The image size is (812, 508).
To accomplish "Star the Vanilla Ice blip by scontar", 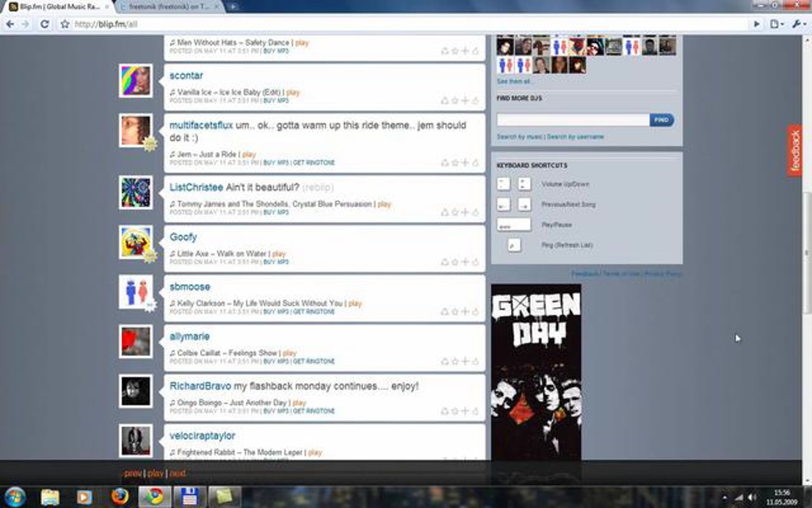I will coord(455,101).
